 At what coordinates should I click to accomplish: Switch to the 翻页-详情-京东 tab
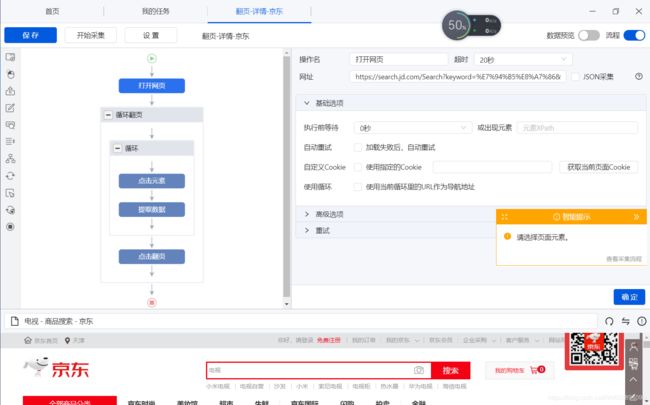pos(259,11)
